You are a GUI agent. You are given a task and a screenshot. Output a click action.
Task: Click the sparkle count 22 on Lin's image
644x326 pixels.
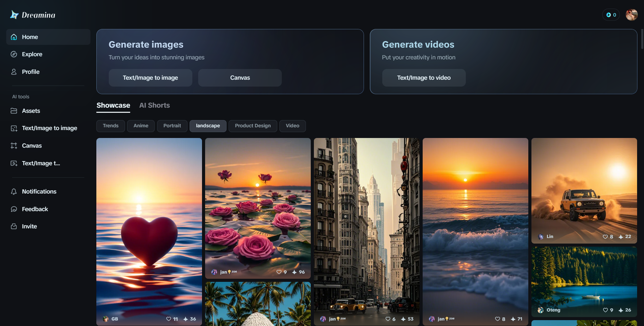[624, 236]
